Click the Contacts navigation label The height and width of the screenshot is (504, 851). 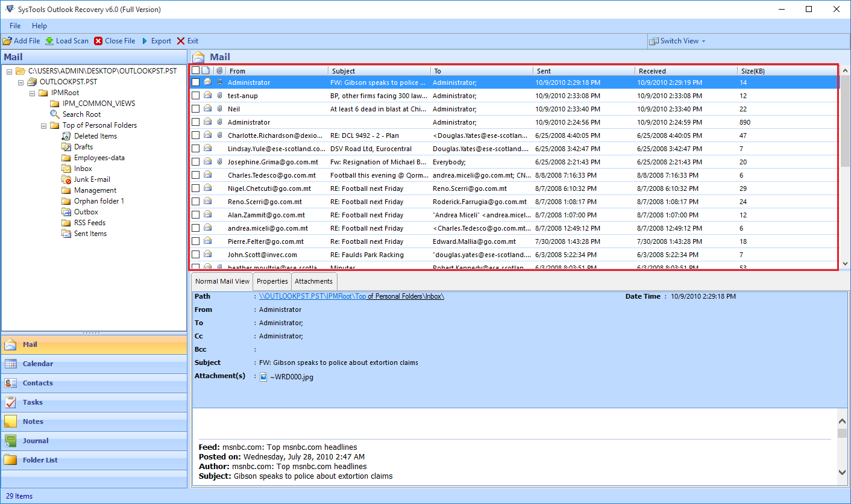(x=38, y=383)
